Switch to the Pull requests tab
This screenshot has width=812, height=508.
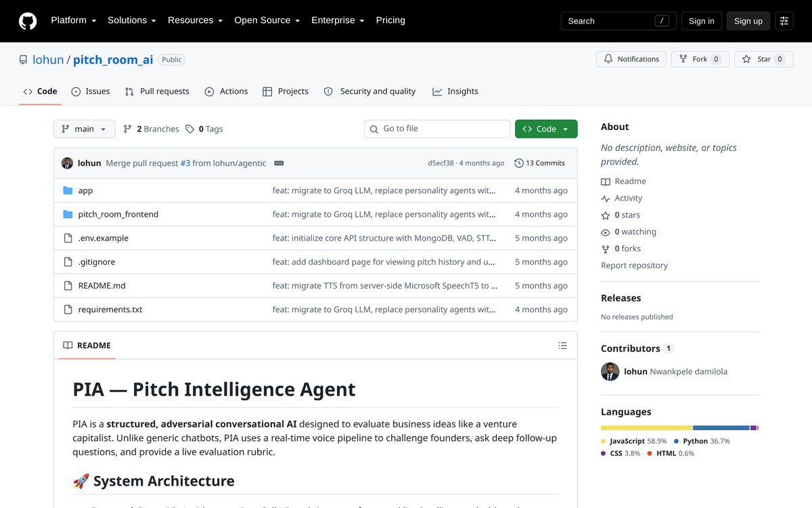(x=157, y=91)
